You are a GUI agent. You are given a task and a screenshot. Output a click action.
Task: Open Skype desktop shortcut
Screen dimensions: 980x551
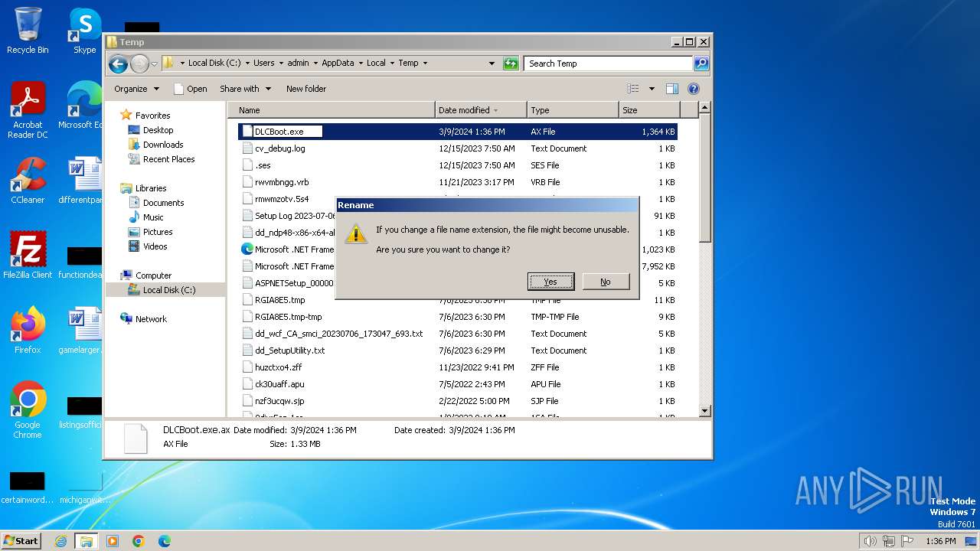pos(84,31)
